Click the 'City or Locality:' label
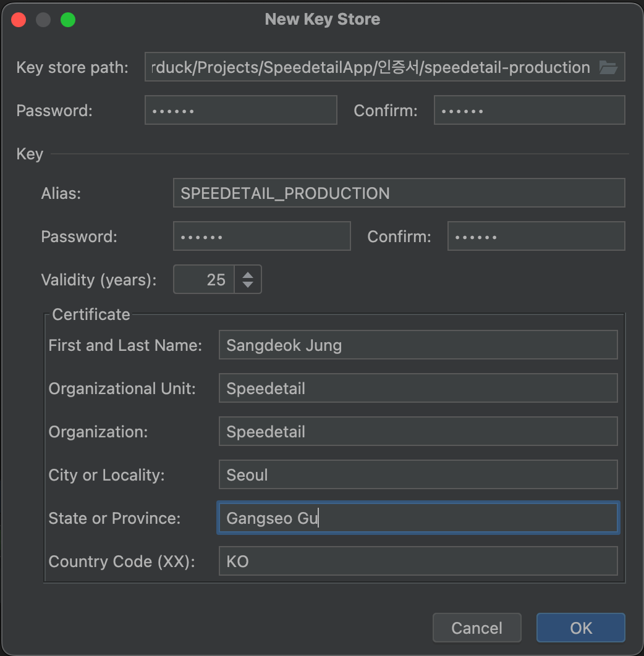 point(107,475)
